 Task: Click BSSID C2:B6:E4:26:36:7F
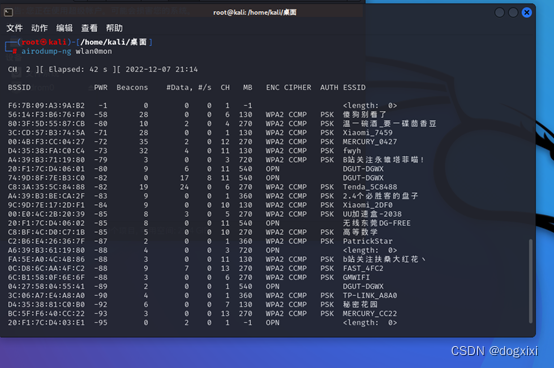click(46, 241)
